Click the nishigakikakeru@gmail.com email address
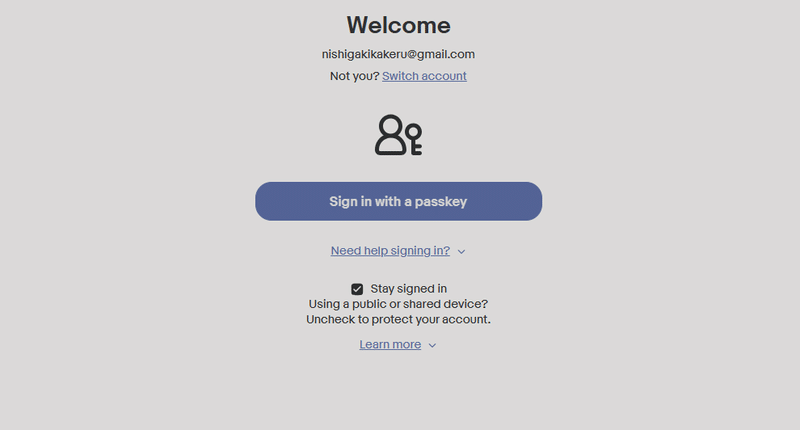 [x=398, y=54]
